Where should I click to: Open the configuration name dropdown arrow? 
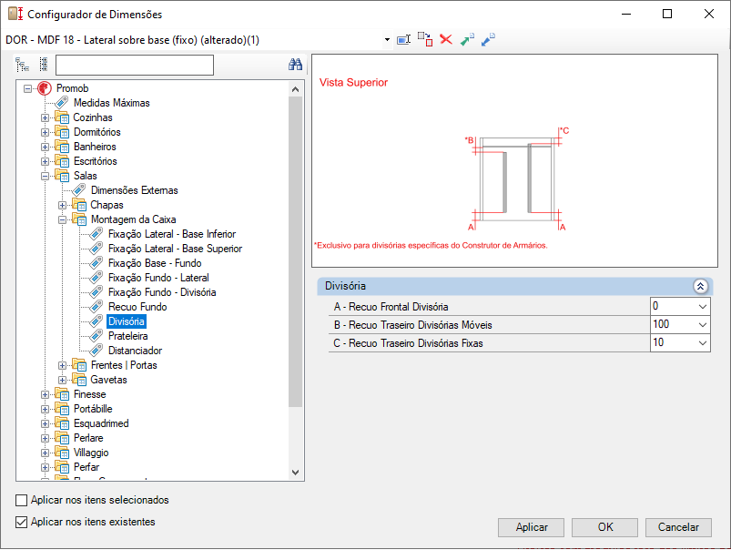387,40
